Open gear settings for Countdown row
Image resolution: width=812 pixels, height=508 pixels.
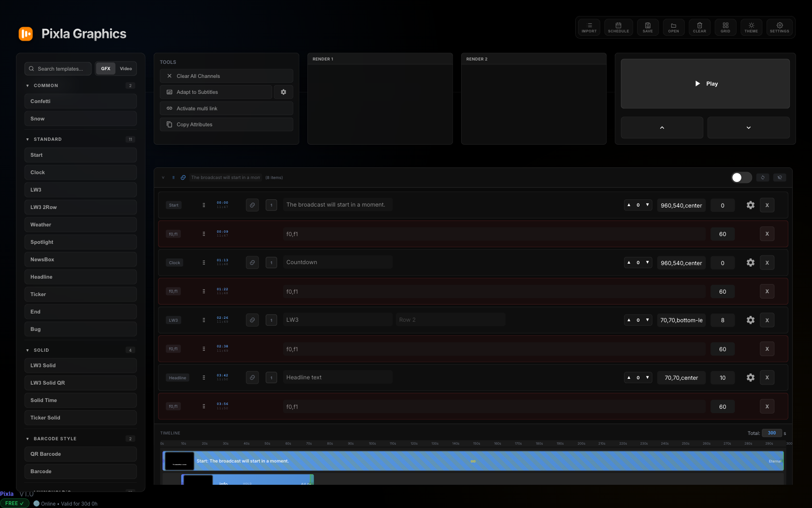750,263
